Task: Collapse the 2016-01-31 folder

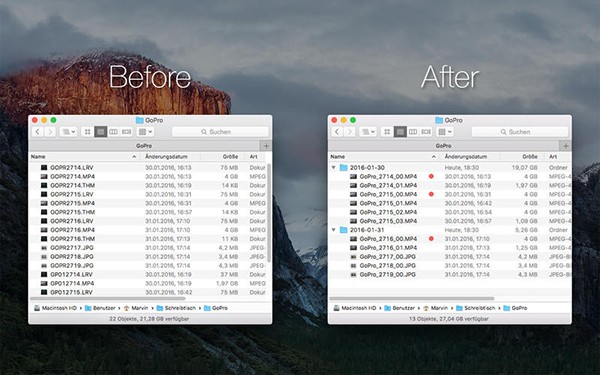Action: tap(334, 230)
